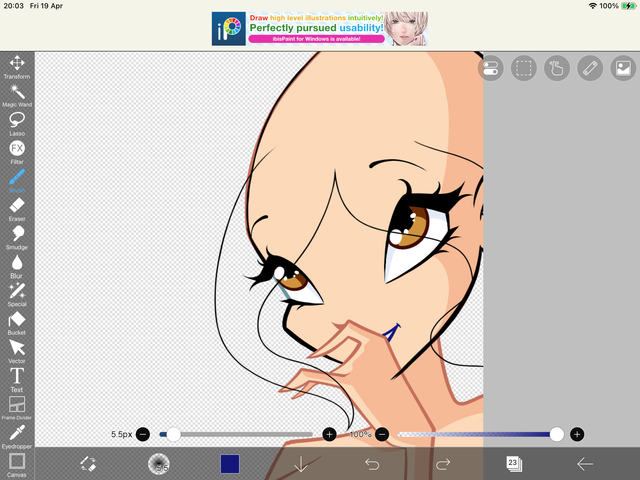Select the Lasso tool

tap(17, 124)
